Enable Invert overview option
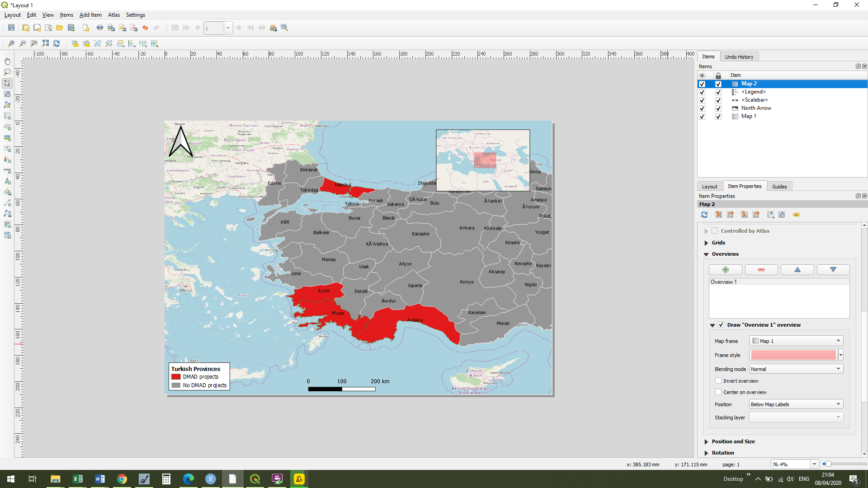 pyautogui.click(x=718, y=380)
